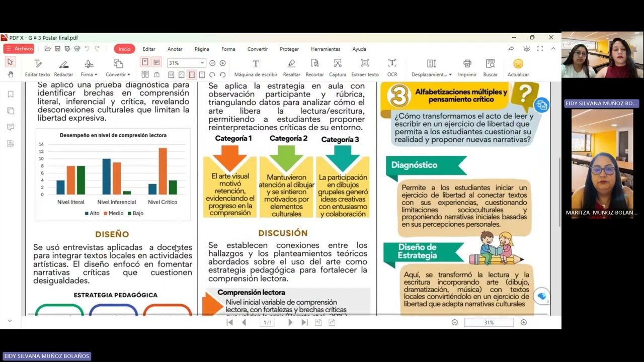Open the comments side panel

point(11,127)
